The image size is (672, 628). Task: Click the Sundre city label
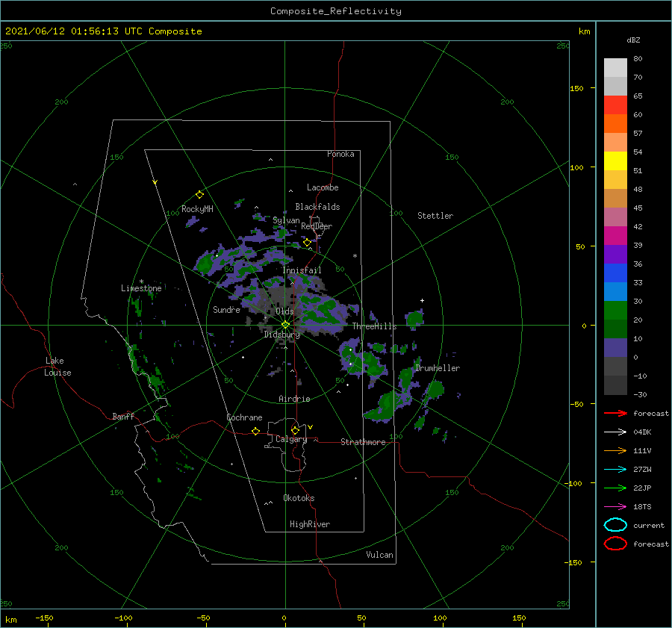pyautogui.click(x=226, y=309)
